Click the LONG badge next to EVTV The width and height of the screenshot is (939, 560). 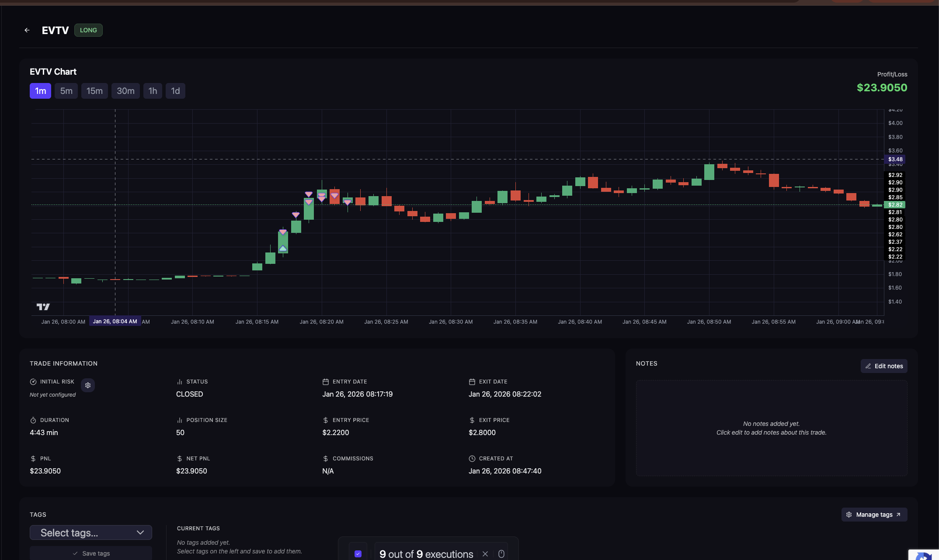[x=88, y=30]
